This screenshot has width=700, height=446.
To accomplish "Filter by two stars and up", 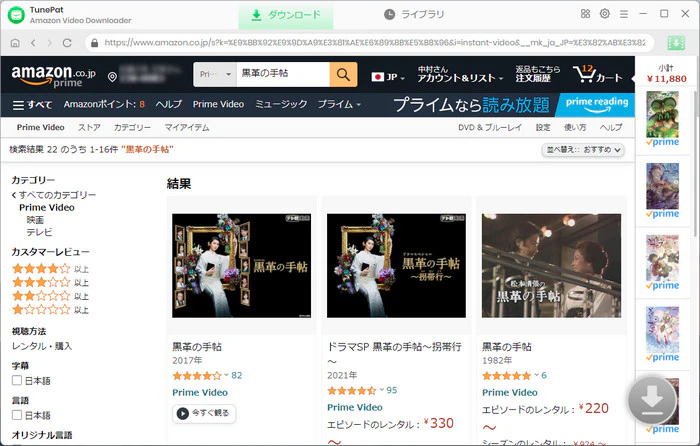I will tap(50, 296).
